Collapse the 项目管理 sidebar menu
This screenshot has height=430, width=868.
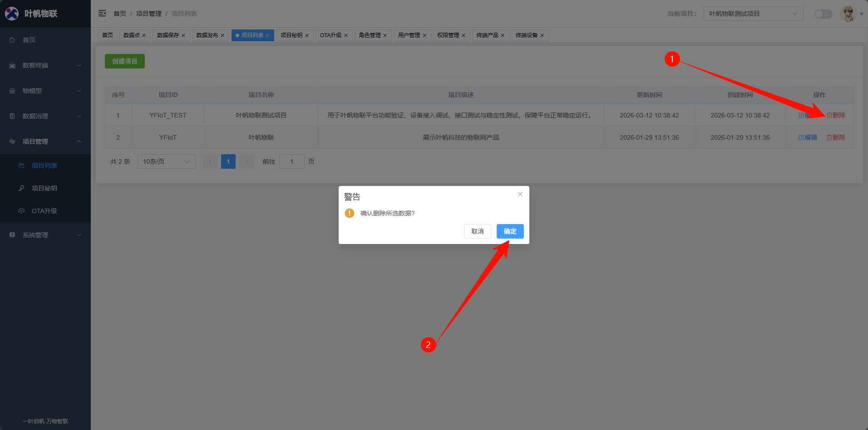tap(45, 142)
